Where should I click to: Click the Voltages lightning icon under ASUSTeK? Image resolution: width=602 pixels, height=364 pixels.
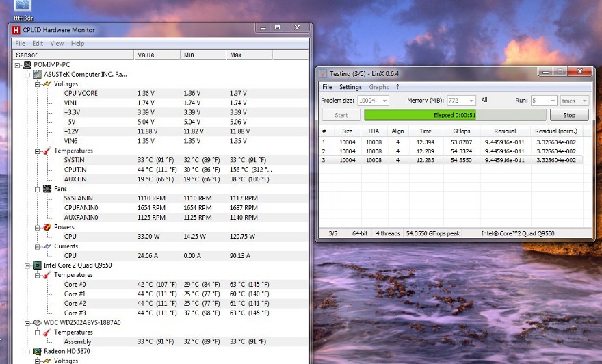point(47,83)
